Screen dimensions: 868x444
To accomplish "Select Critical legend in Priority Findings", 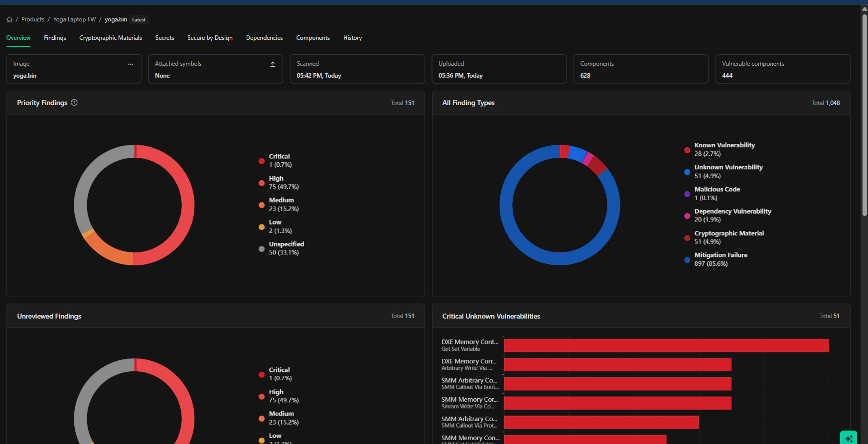I will [276, 160].
